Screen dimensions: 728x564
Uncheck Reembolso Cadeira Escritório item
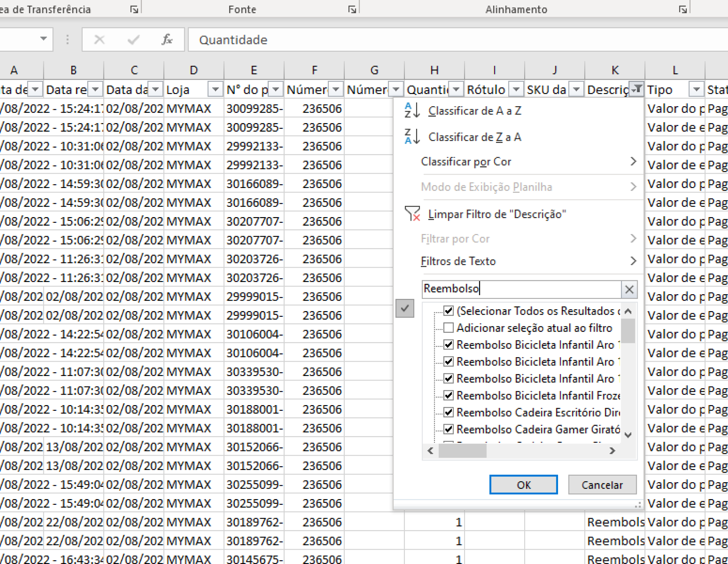click(x=448, y=412)
